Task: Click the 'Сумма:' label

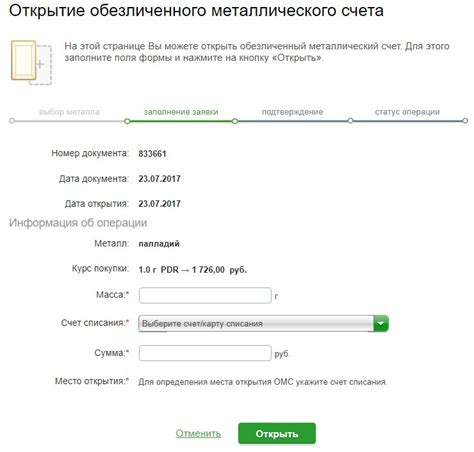Action: point(111,353)
